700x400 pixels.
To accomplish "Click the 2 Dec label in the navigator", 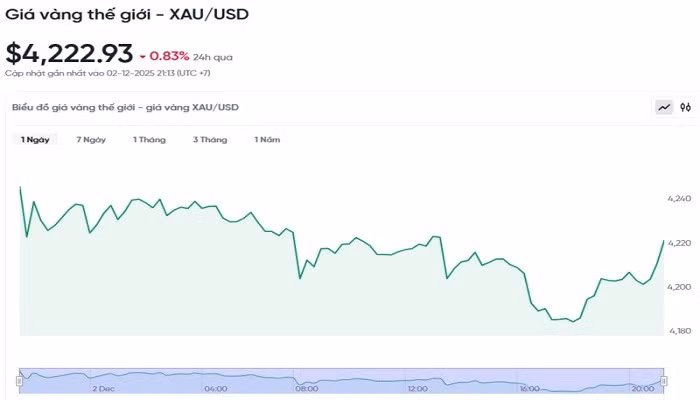I will click(103, 388).
